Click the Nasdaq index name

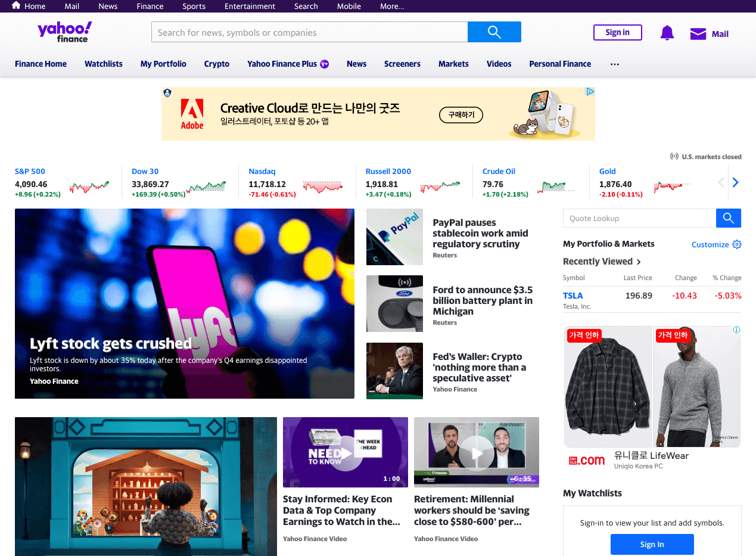[262, 171]
